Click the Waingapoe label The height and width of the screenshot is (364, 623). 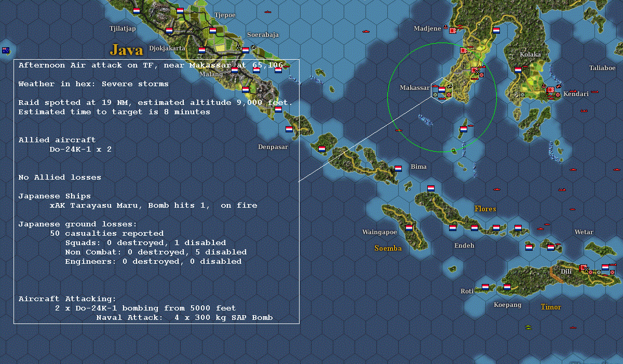coord(380,232)
